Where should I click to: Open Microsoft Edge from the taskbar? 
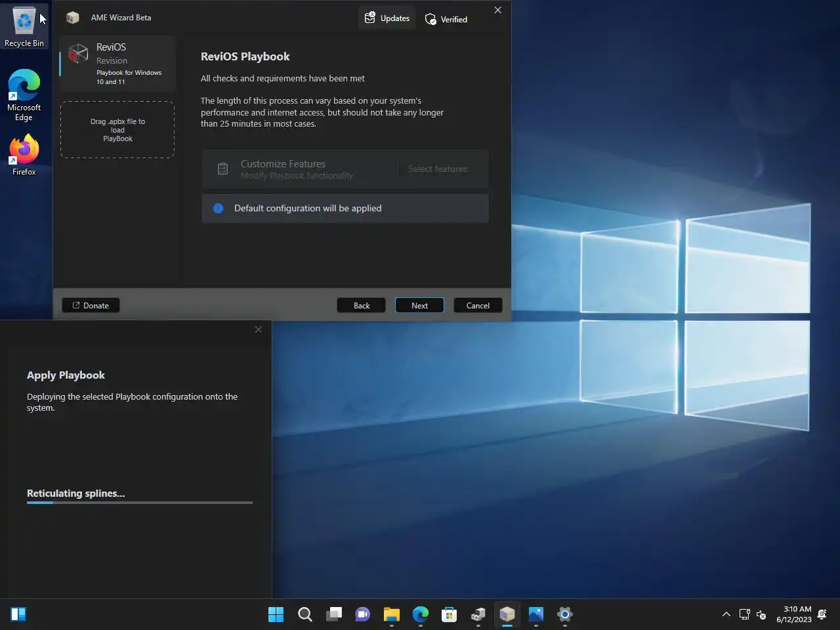[x=421, y=614]
